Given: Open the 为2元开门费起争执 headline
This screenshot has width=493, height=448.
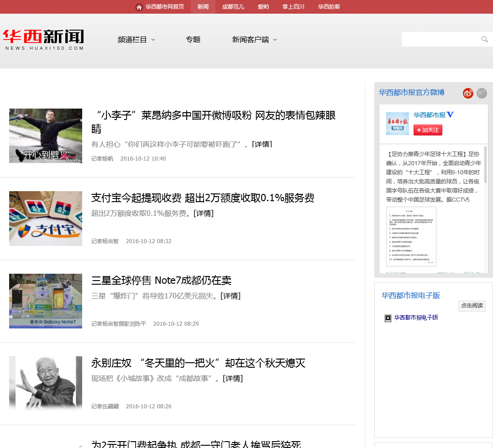Looking at the screenshot, I should pos(196,444).
